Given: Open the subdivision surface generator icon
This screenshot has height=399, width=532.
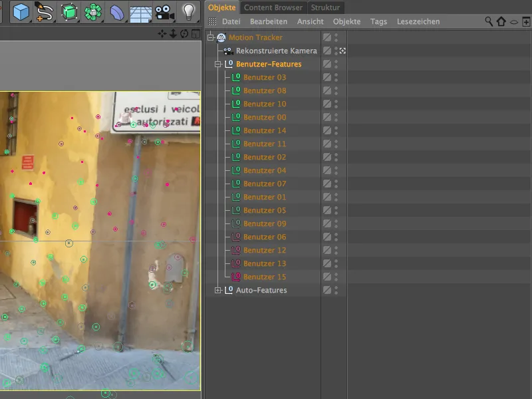Looking at the screenshot, I should 69,12.
